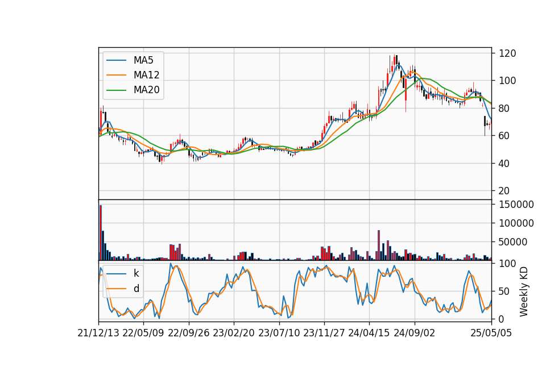Click the 22/09/26 date tick label
546x392 pixels.
(189, 333)
